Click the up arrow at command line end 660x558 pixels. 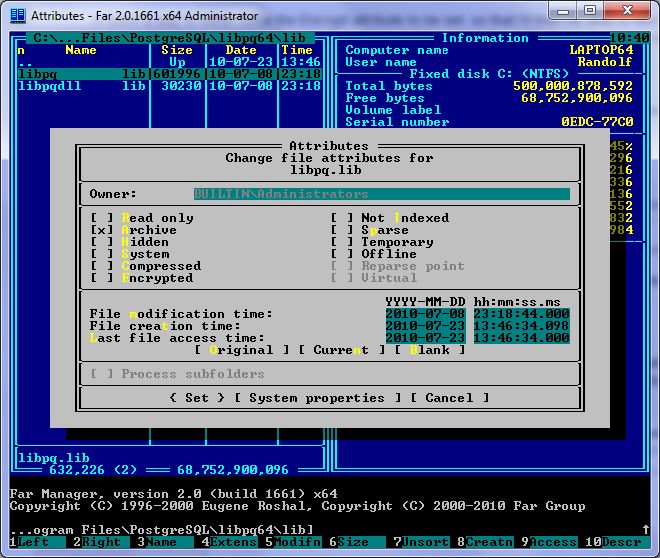coord(646,530)
